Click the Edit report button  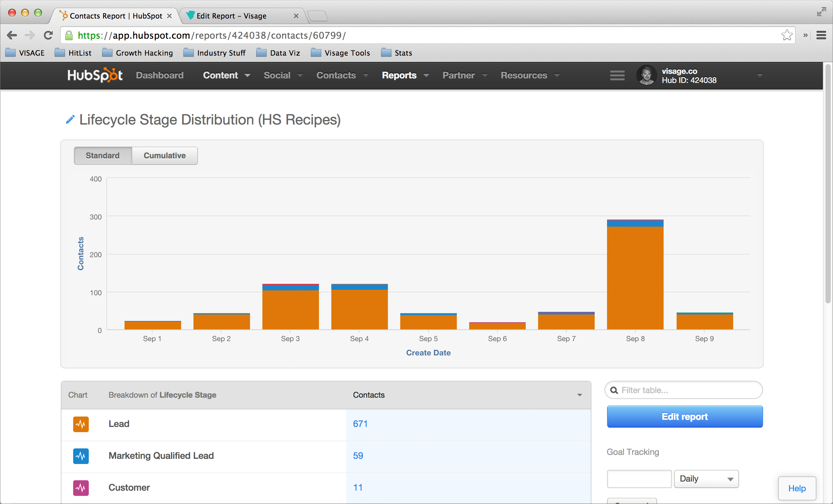pyautogui.click(x=685, y=417)
